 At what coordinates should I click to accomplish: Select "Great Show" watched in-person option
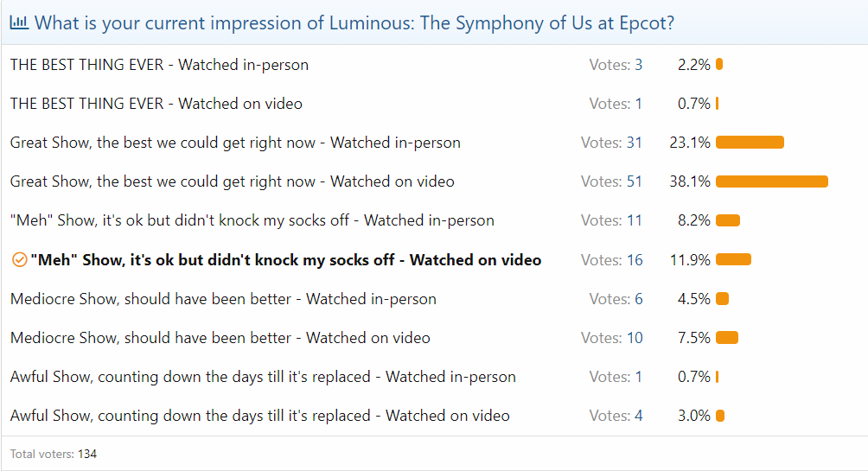point(235,143)
